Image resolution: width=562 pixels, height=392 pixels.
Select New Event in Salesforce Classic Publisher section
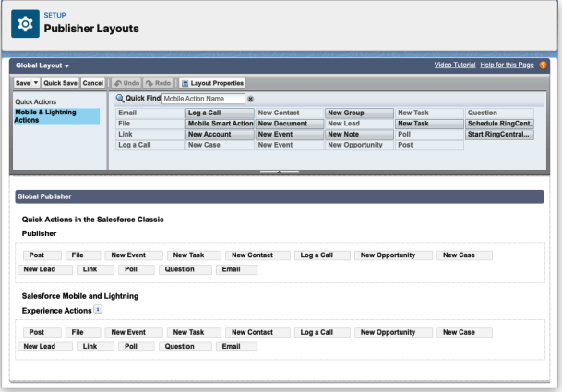[134, 255]
